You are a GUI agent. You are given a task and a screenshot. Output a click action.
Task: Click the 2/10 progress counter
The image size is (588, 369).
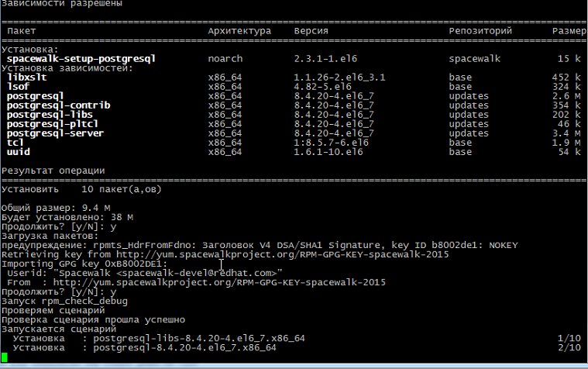tap(569, 348)
